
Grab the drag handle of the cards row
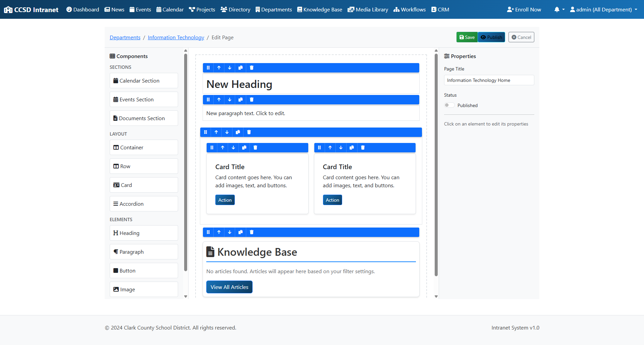pyautogui.click(x=206, y=132)
